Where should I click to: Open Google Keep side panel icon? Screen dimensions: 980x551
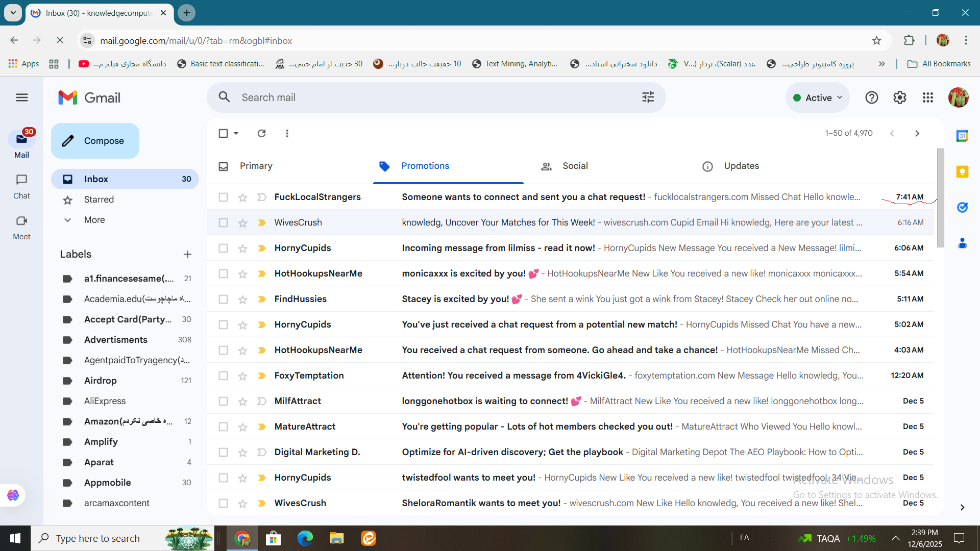point(962,171)
